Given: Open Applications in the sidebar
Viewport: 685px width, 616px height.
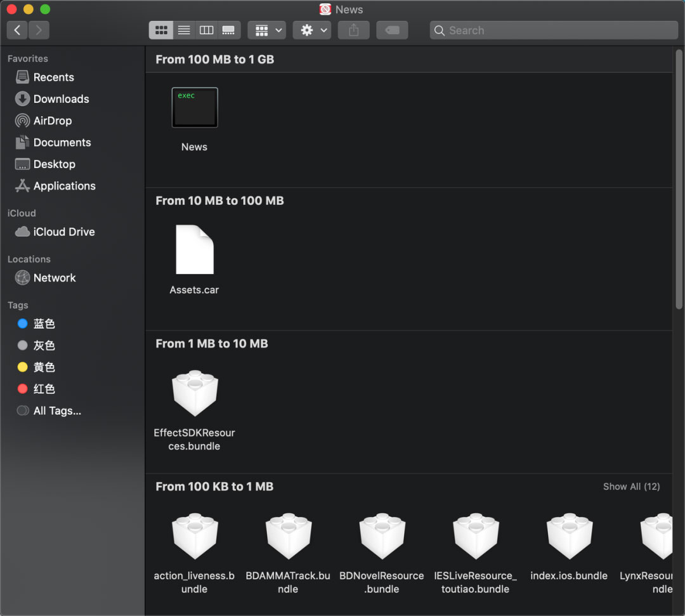Looking at the screenshot, I should click(64, 186).
